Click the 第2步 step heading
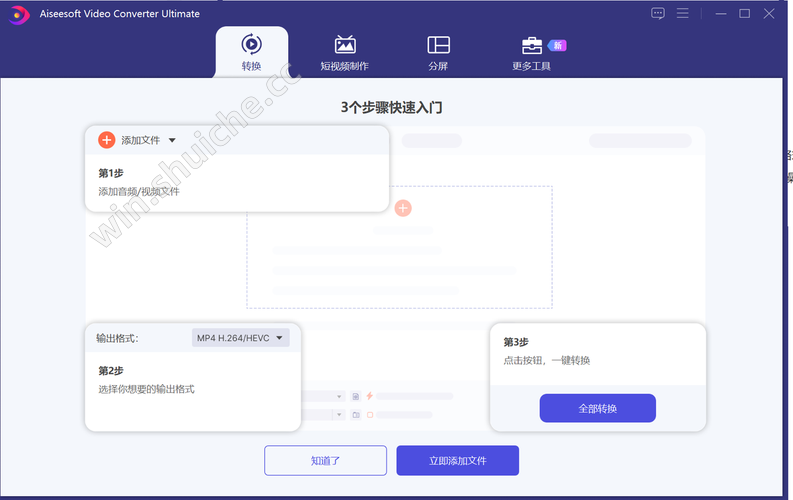 click(111, 371)
